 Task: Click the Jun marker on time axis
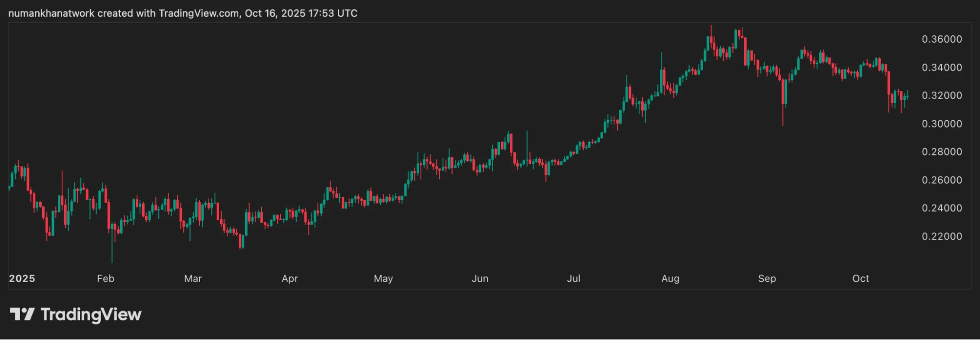480,278
